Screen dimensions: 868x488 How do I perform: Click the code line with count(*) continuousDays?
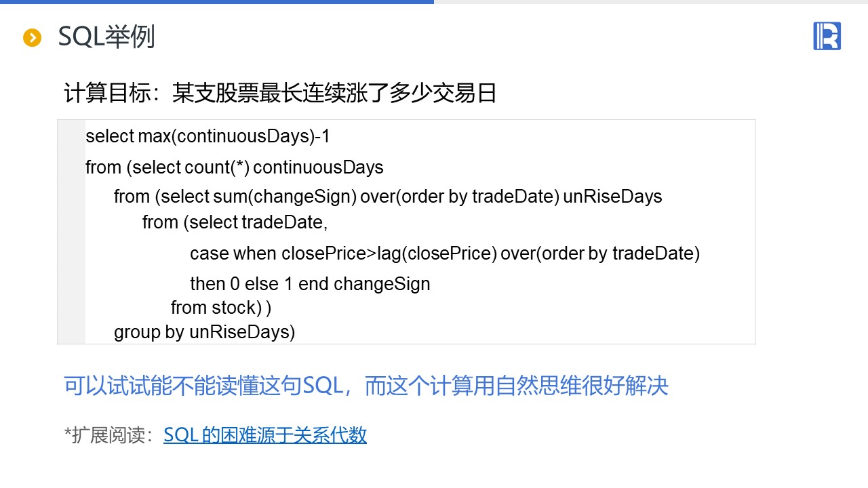click(234, 167)
